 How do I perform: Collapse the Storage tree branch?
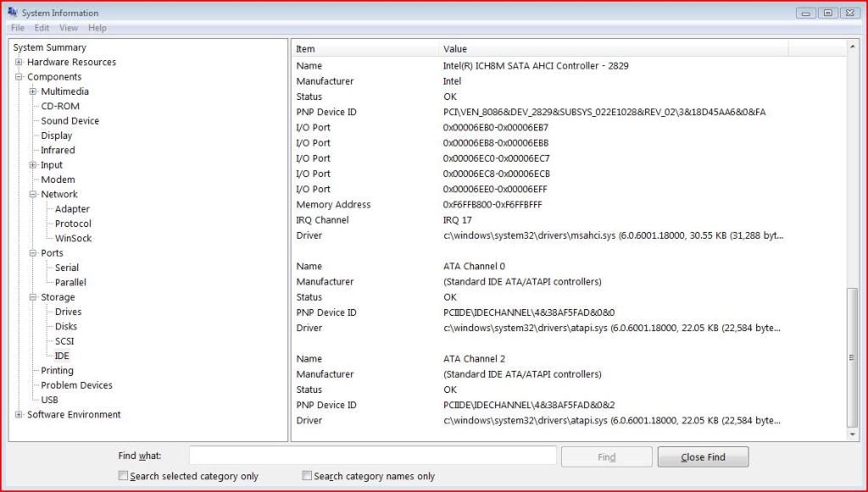tap(33, 297)
